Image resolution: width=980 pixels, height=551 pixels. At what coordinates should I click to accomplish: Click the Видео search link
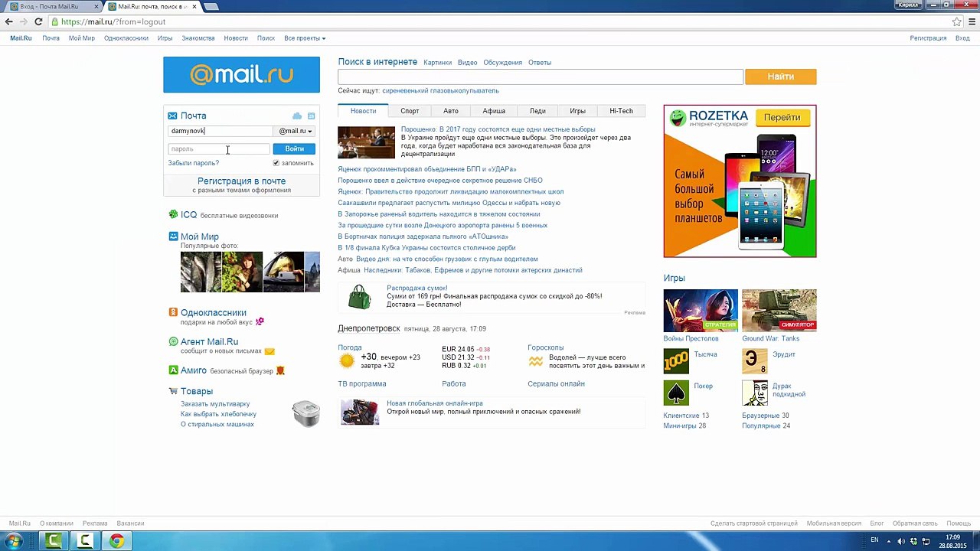pyautogui.click(x=467, y=63)
